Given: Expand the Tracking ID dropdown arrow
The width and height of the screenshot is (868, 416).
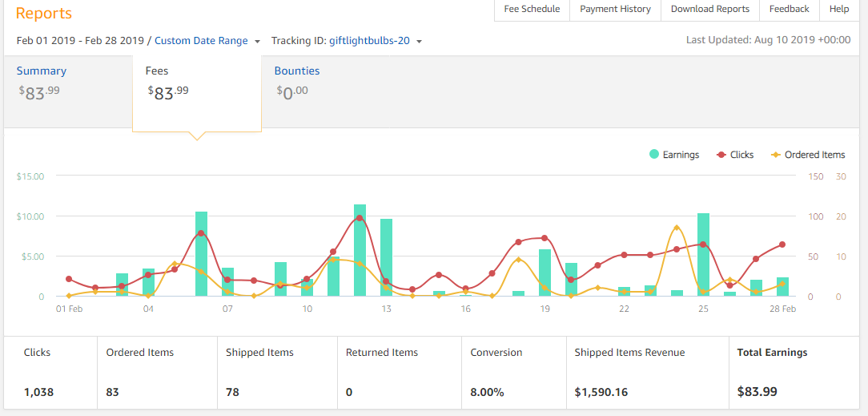Looking at the screenshot, I should pyautogui.click(x=420, y=41).
